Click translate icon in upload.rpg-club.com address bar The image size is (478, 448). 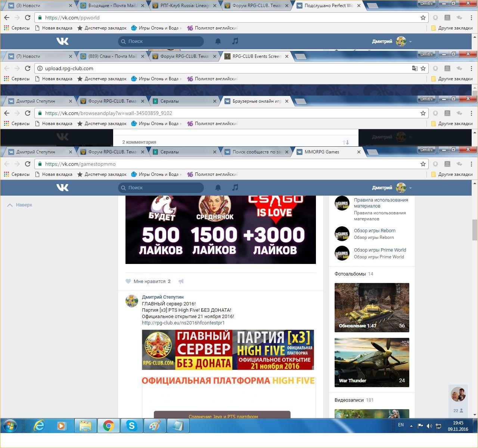[x=415, y=68]
